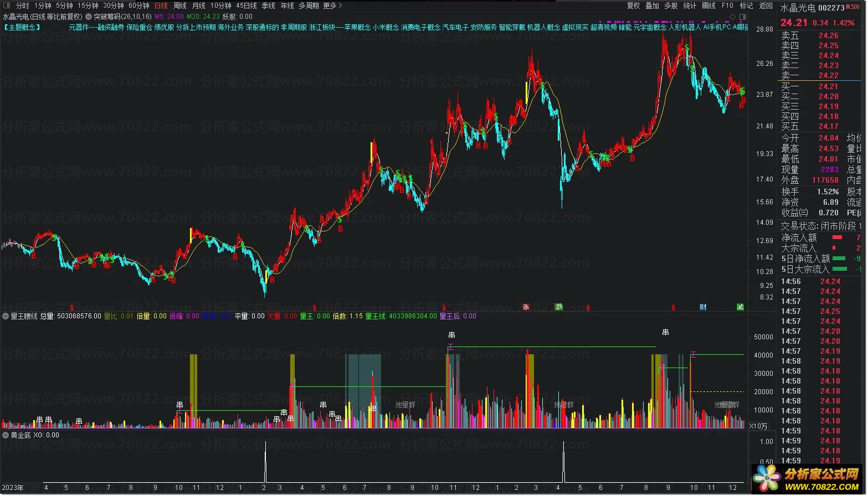Click the 【主题概念】 label
This screenshot has height=496, width=868.
click(x=22, y=27)
